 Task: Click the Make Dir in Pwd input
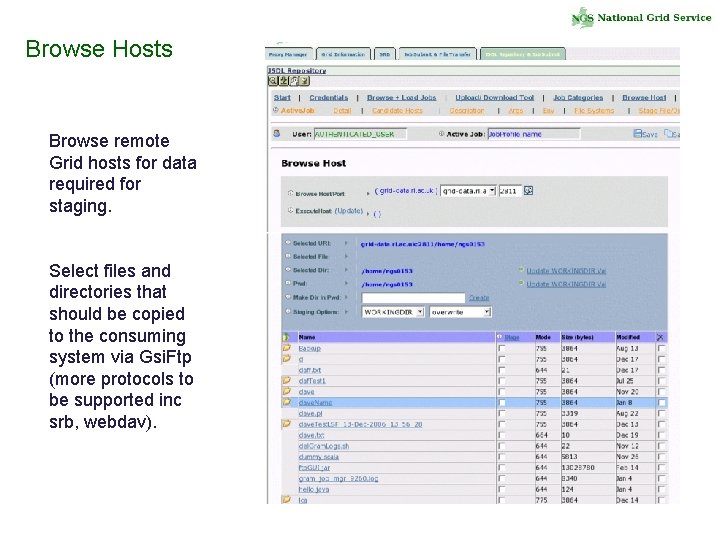[413, 298]
